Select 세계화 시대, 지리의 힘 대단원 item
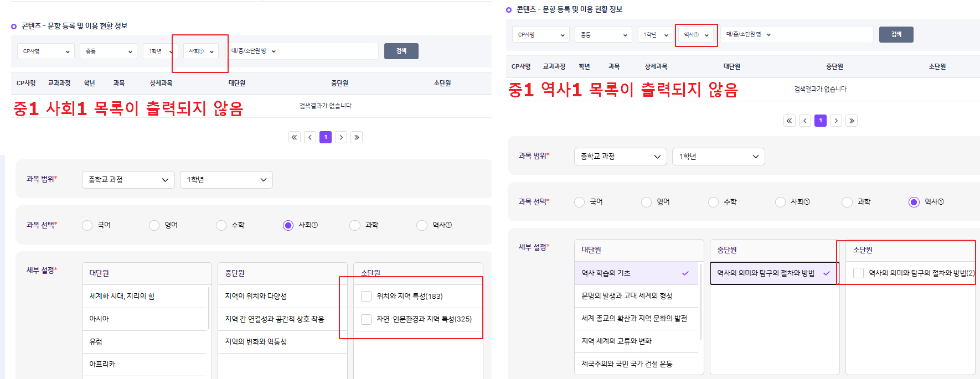Viewport: 980px width, 379px height. pyautogui.click(x=122, y=296)
